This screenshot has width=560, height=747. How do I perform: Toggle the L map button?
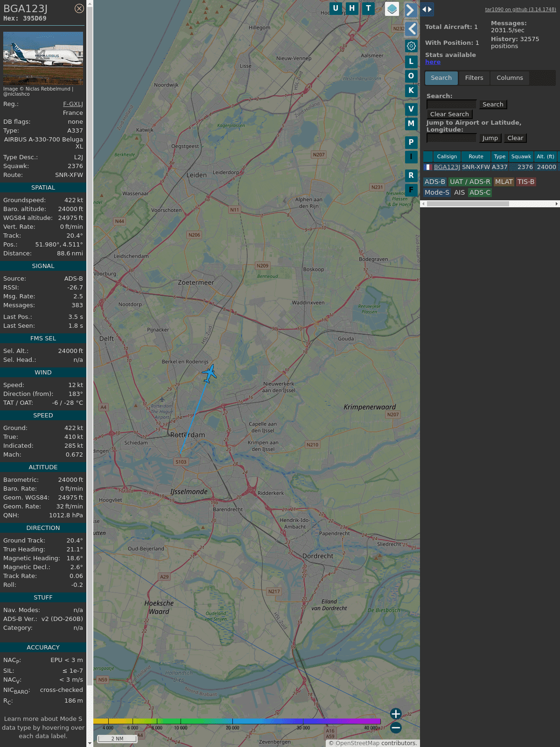[x=411, y=61]
